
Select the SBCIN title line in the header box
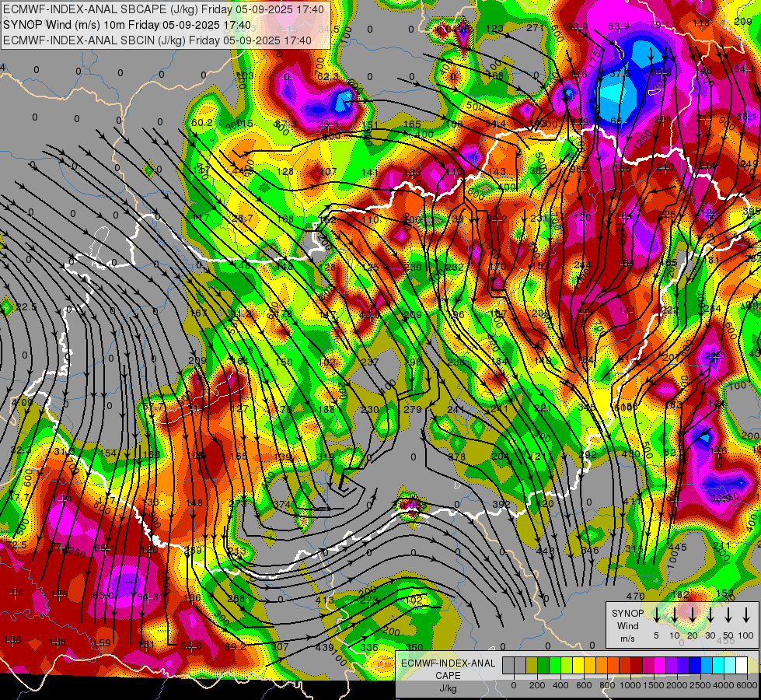point(157,40)
